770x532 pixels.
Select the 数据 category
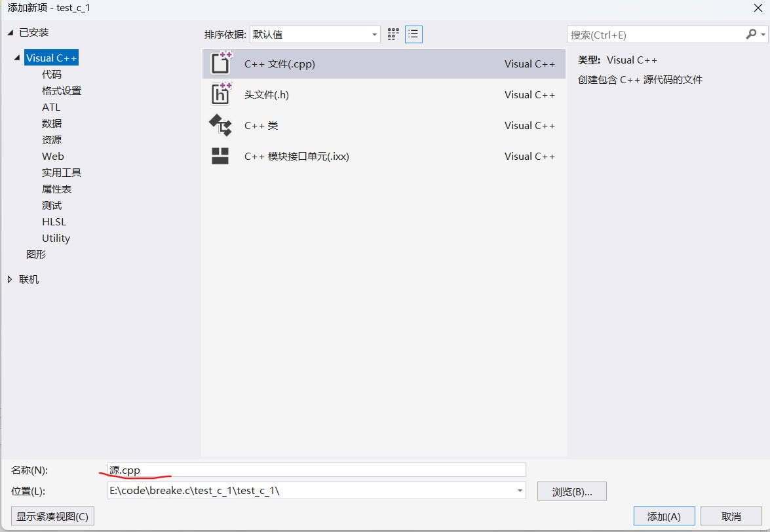(x=52, y=123)
